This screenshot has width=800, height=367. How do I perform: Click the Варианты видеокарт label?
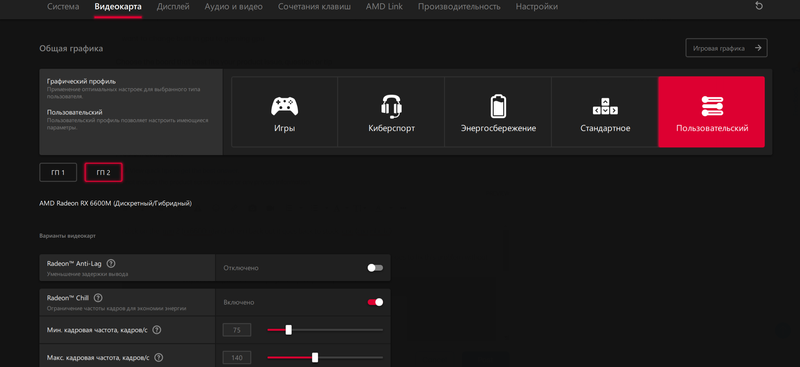(67, 236)
